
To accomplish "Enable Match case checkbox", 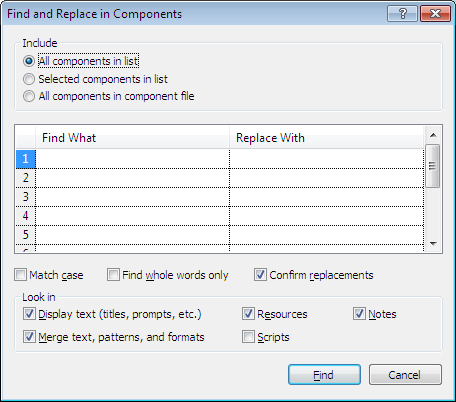I will coord(20,275).
